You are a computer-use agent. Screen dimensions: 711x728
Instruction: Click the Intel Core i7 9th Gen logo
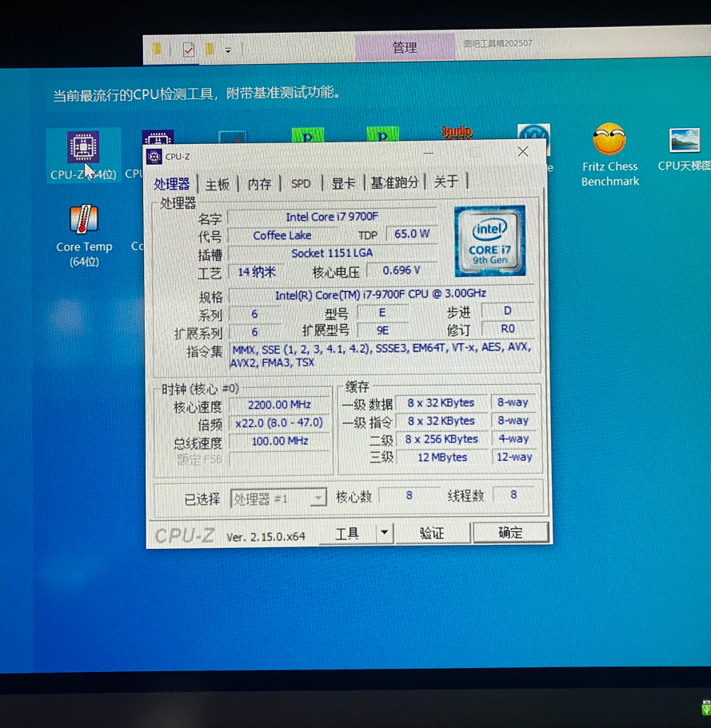(x=489, y=240)
